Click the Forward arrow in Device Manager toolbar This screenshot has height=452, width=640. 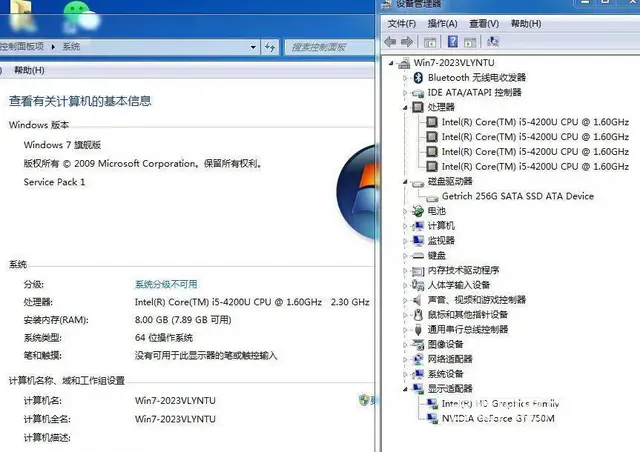pyautogui.click(x=407, y=41)
